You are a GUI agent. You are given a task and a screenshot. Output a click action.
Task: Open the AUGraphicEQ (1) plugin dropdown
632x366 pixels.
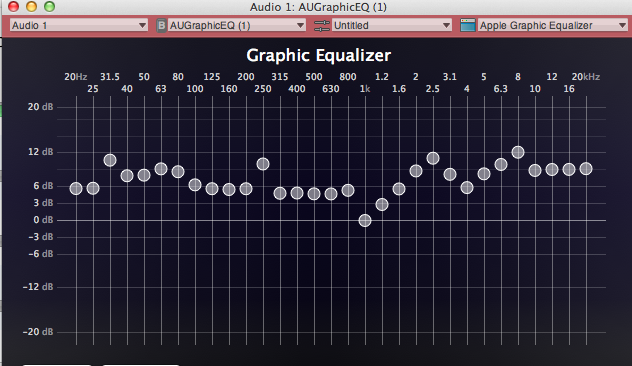point(237,25)
